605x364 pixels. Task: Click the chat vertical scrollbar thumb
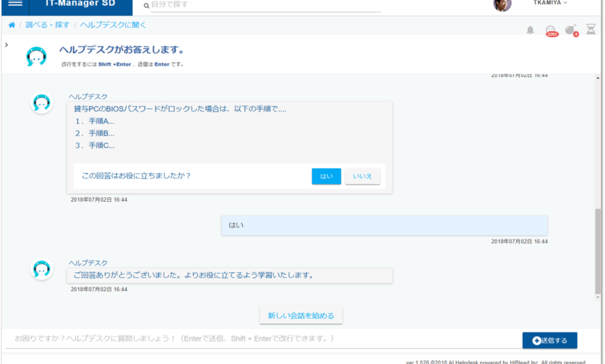point(598,251)
